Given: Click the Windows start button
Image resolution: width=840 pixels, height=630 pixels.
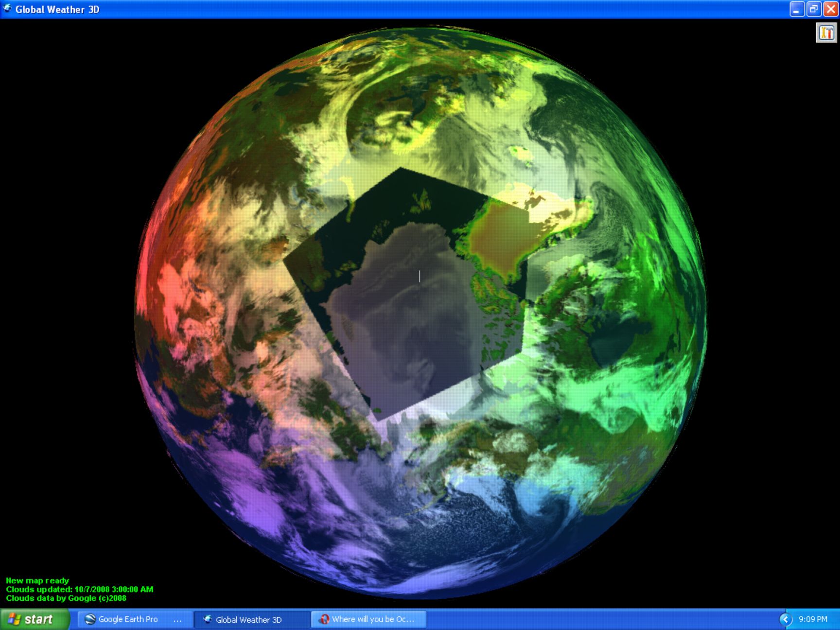Looking at the screenshot, I should [35, 619].
